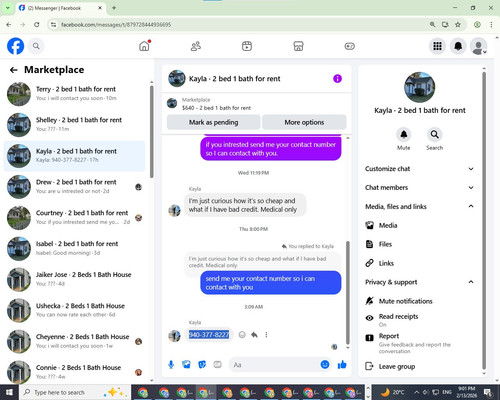The image size is (500, 400).
Task: Collapse Privacy & support section
Action: [419, 282]
